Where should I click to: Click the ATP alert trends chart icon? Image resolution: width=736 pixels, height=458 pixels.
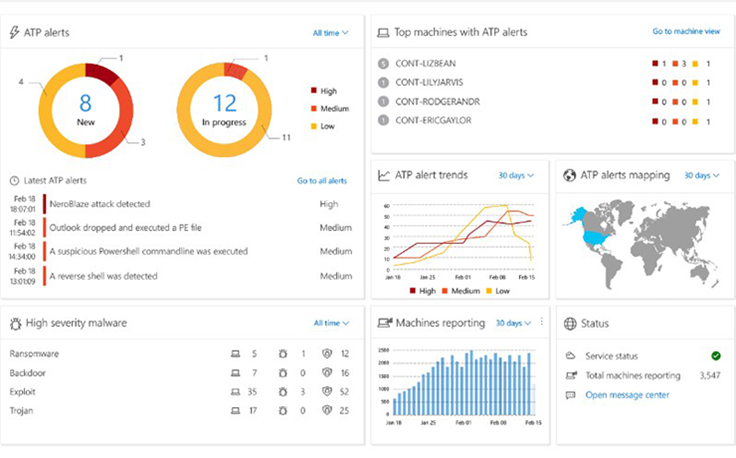coord(384,176)
